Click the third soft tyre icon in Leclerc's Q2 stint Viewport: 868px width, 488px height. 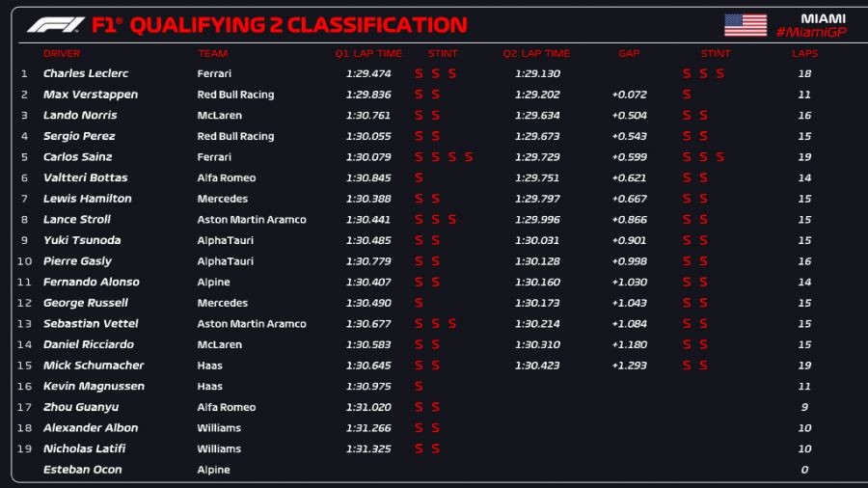(719, 73)
